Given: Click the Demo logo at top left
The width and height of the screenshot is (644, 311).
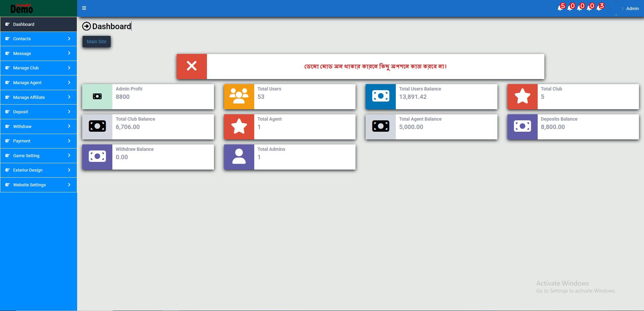Looking at the screenshot, I should point(21,8).
